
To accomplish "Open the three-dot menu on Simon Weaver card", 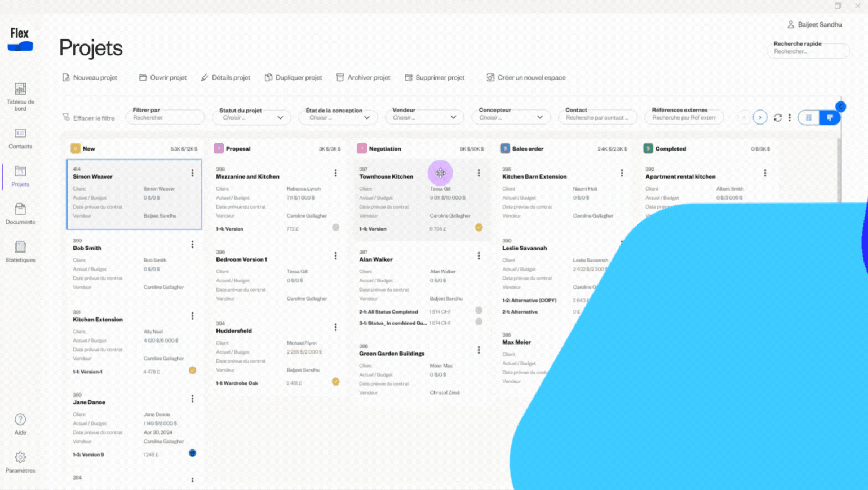I will pos(193,173).
